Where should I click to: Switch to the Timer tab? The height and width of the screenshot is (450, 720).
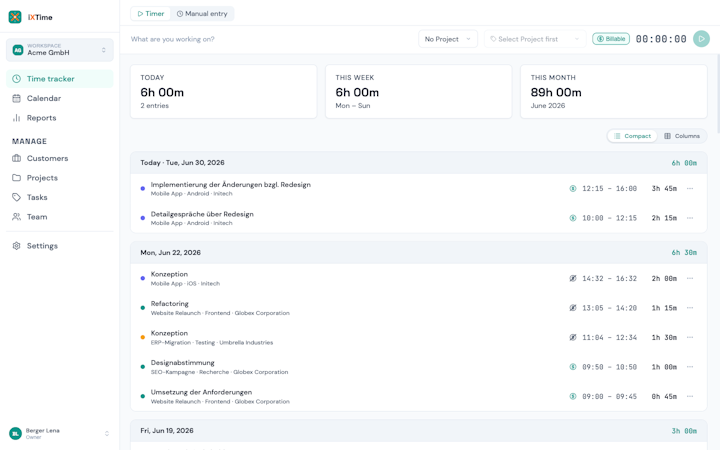pos(151,14)
